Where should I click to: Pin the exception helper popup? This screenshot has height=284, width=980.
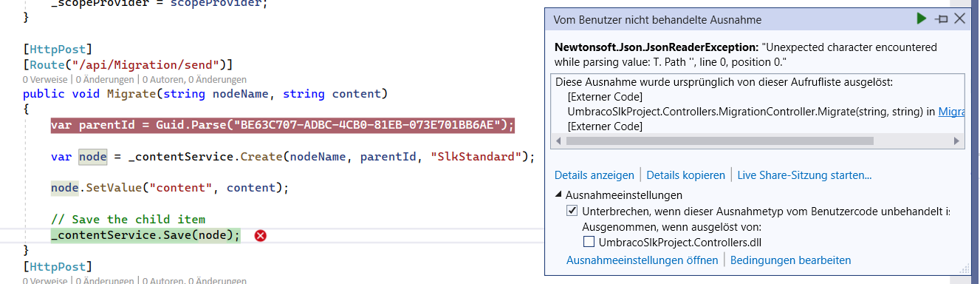tap(941, 18)
